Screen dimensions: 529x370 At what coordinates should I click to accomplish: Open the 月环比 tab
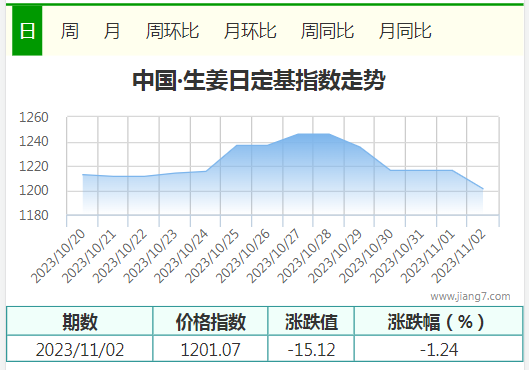pos(250,31)
